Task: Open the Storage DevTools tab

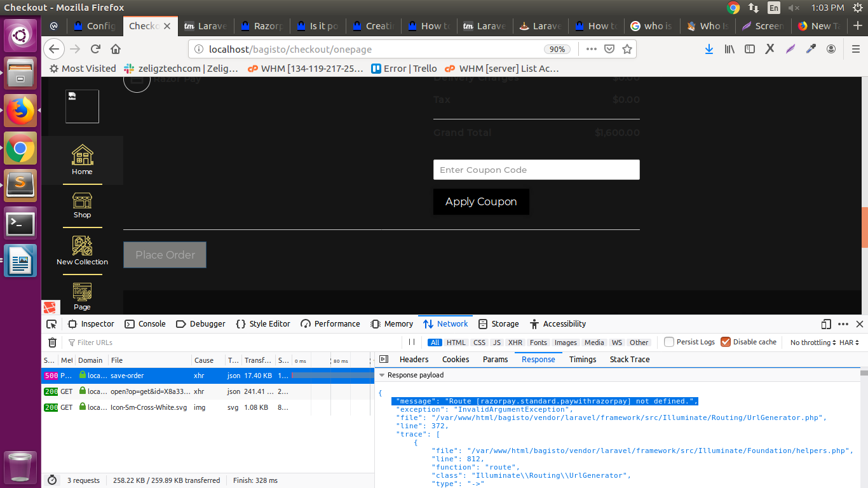Action: pyautogui.click(x=499, y=324)
